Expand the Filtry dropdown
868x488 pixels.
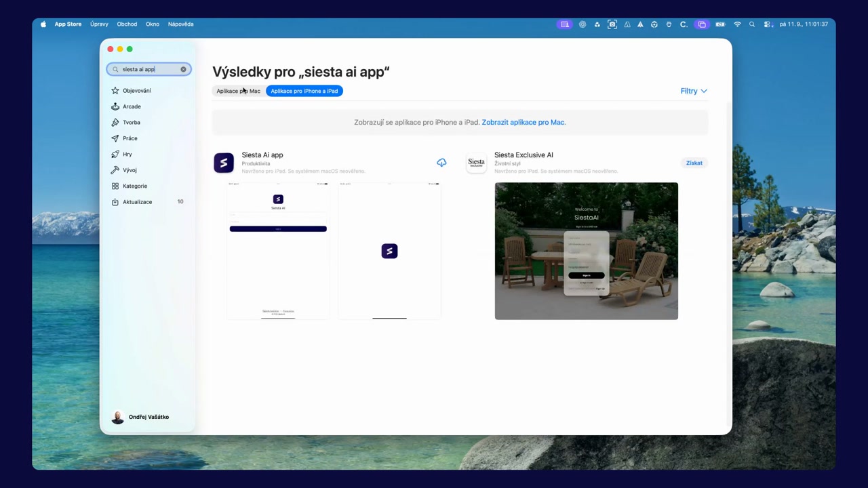coord(694,91)
